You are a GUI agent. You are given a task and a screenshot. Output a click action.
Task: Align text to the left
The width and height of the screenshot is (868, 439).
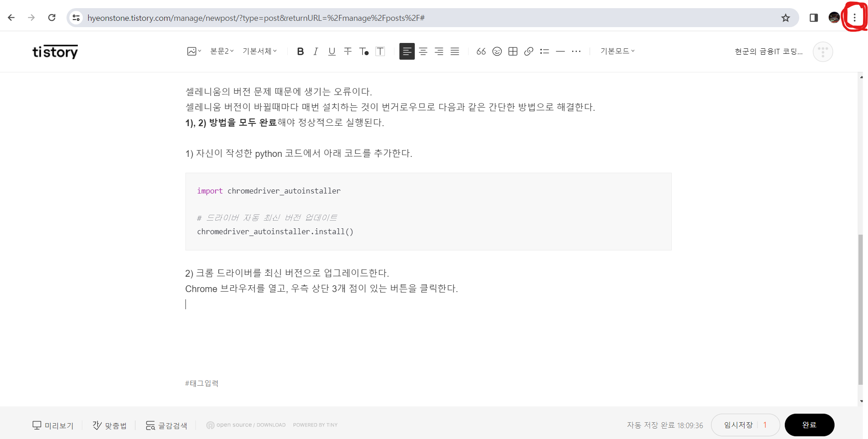point(407,52)
